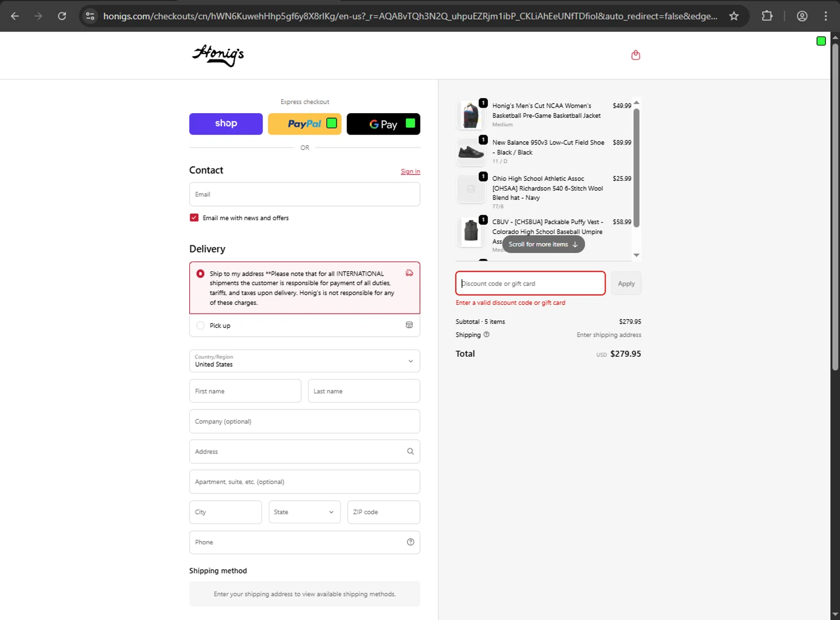Open the Country/Region dropdown

[305, 361]
